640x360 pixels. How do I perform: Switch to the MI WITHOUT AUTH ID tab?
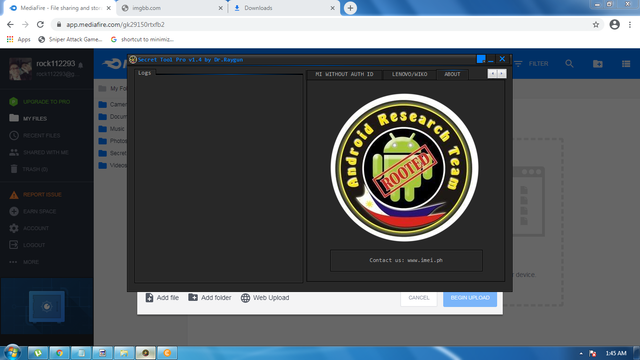point(344,74)
